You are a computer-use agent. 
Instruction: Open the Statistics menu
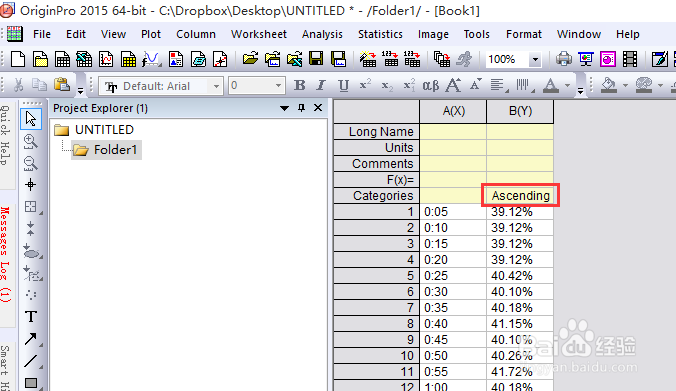click(x=380, y=34)
